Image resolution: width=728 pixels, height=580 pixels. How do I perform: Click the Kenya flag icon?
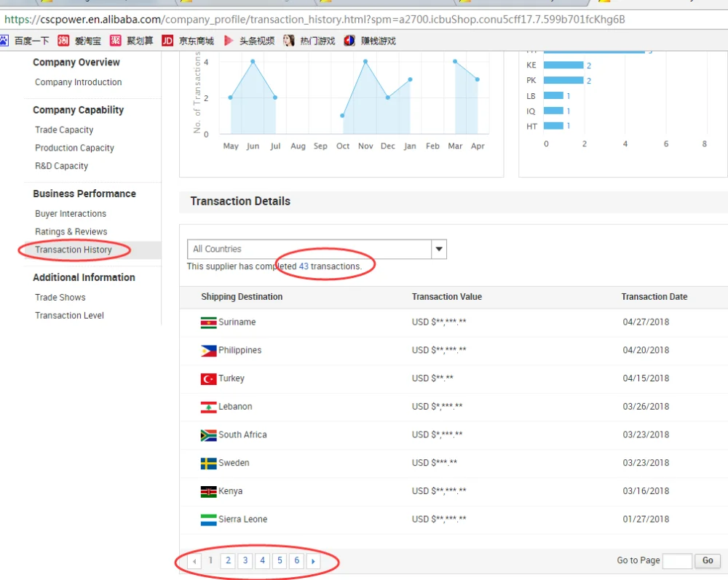tap(208, 492)
